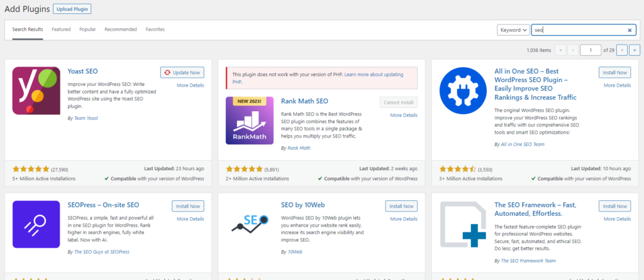Click the Upload Plugin button
The height and width of the screenshot is (280, 644).
tap(72, 9)
